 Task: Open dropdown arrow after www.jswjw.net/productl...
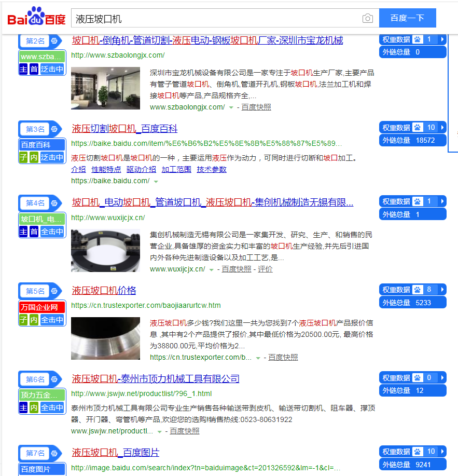click(160, 432)
